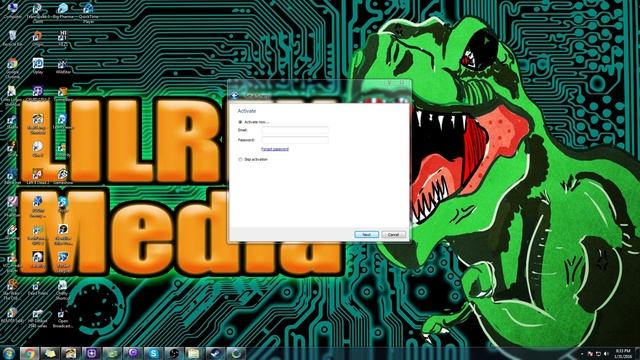The width and height of the screenshot is (640, 360).
Task: Focus the Password input field
Action: pyautogui.click(x=295, y=140)
